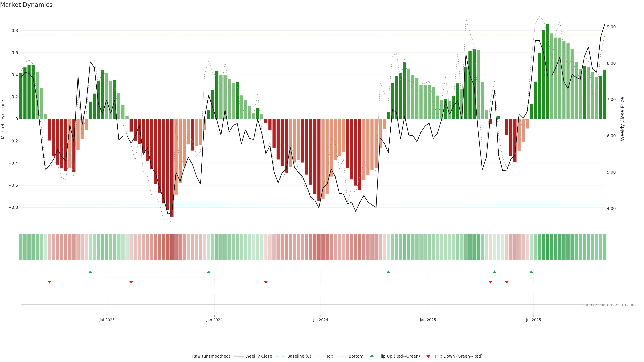Click the green triangle icon in the legend
The image size is (644, 362).
[372, 356]
